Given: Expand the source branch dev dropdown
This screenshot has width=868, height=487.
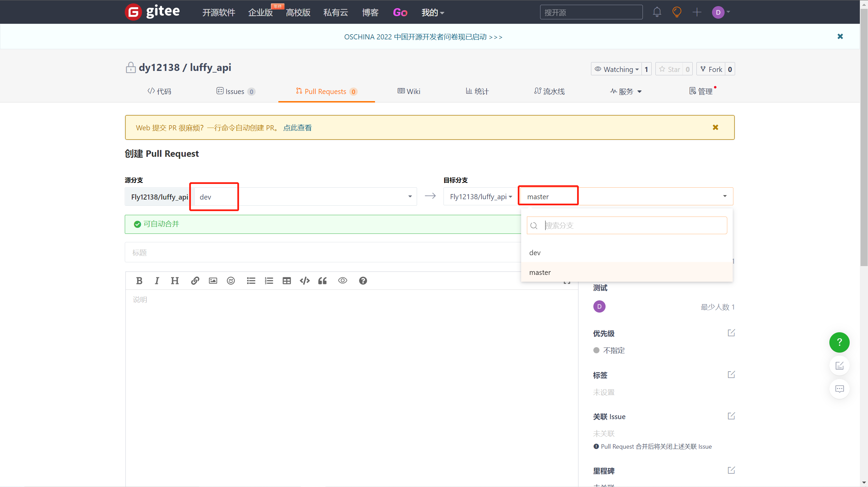Looking at the screenshot, I should coord(305,196).
